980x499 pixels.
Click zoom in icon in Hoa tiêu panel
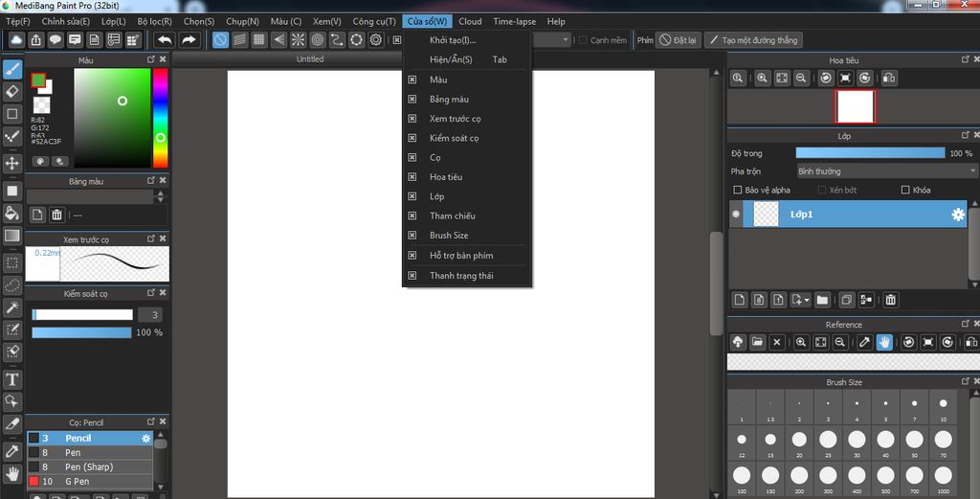[762, 78]
